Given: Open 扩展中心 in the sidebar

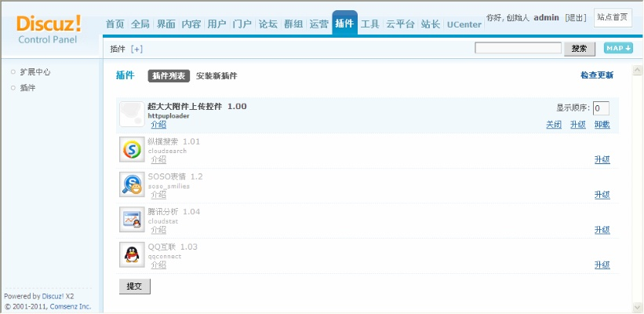Looking at the screenshot, I should (x=35, y=72).
